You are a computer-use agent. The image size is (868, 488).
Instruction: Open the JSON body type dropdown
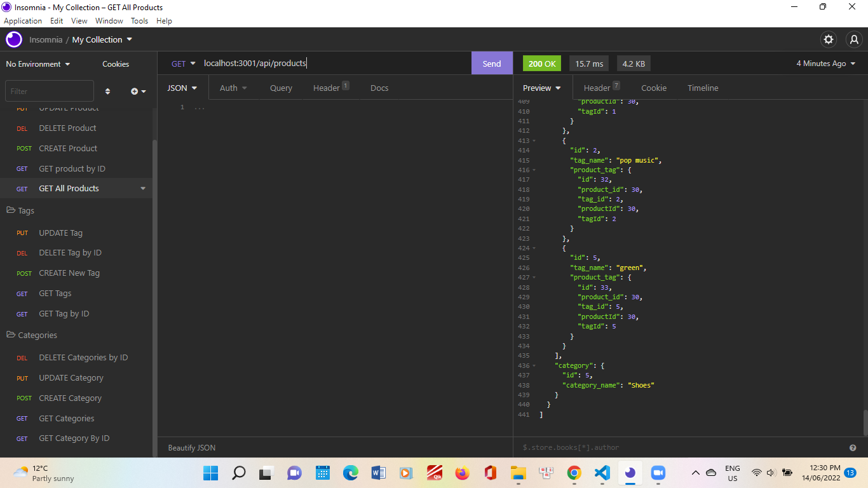tap(182, 88)
